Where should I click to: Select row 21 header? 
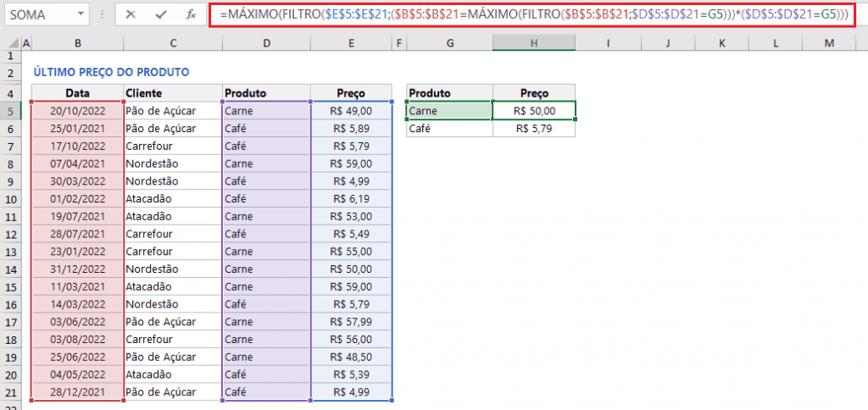10,391
